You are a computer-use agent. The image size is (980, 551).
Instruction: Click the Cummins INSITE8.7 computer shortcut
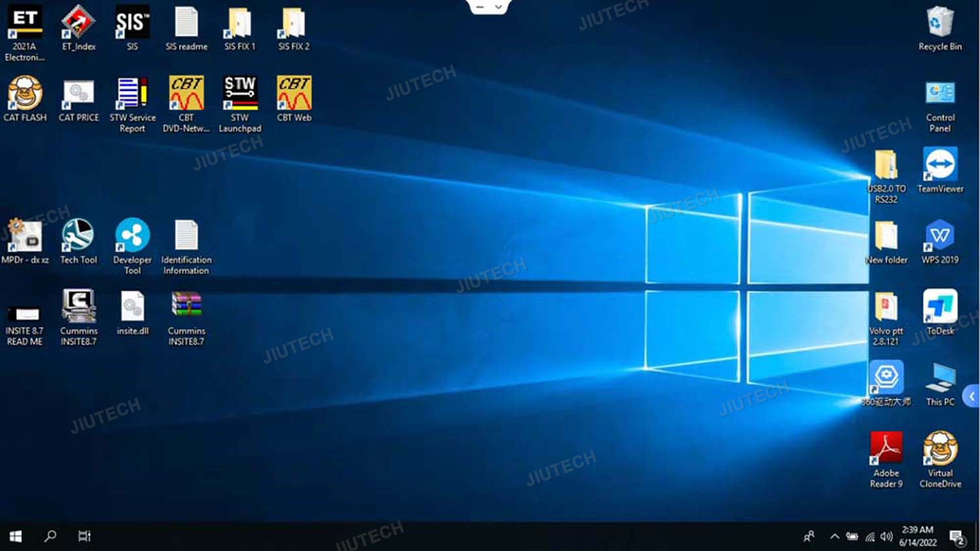[78, 307]
